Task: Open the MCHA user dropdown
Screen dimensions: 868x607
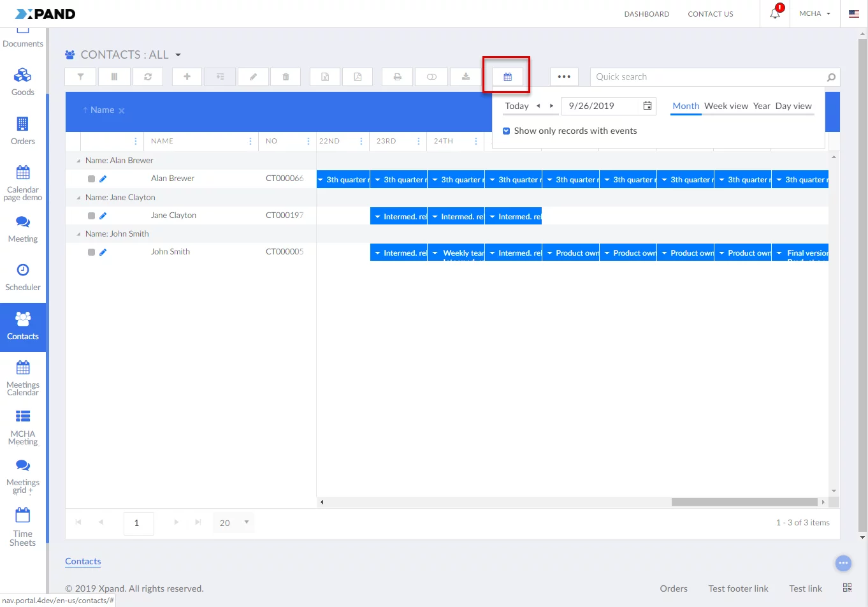Action: pyautogui.click(x=814, y=13)
